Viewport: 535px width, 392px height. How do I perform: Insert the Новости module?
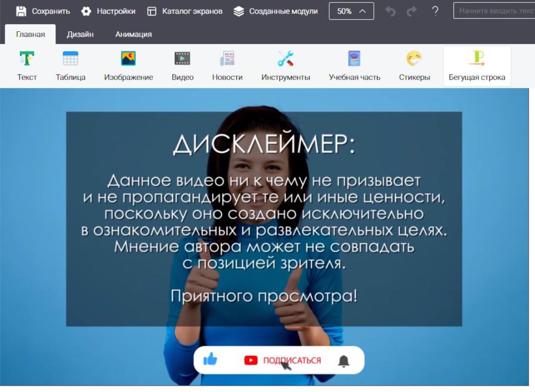tap(227, 66)
